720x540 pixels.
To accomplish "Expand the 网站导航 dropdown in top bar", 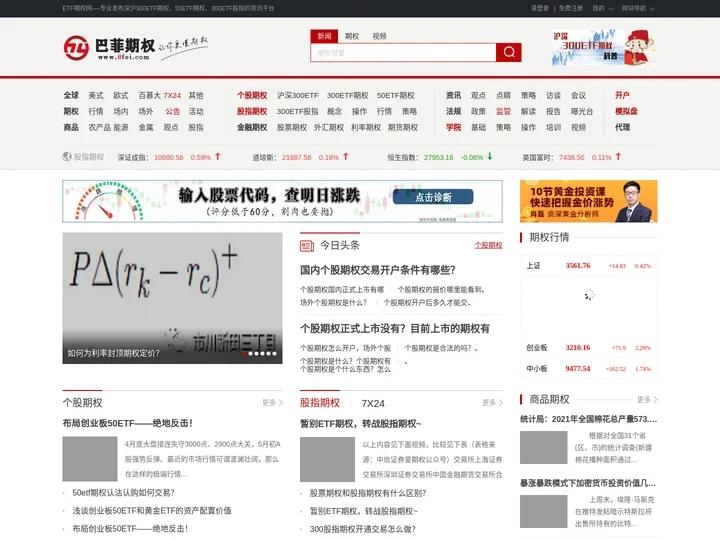I will click(x=638, y=8).
